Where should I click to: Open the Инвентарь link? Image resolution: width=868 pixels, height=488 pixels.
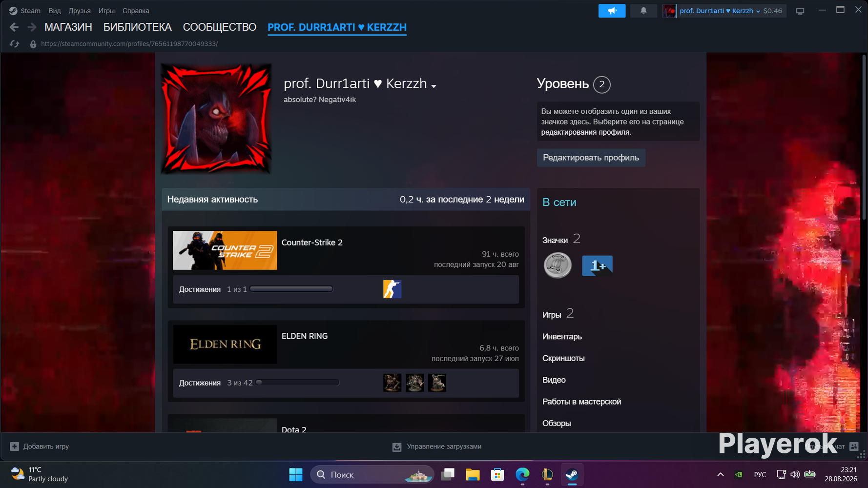click(562, 337)
